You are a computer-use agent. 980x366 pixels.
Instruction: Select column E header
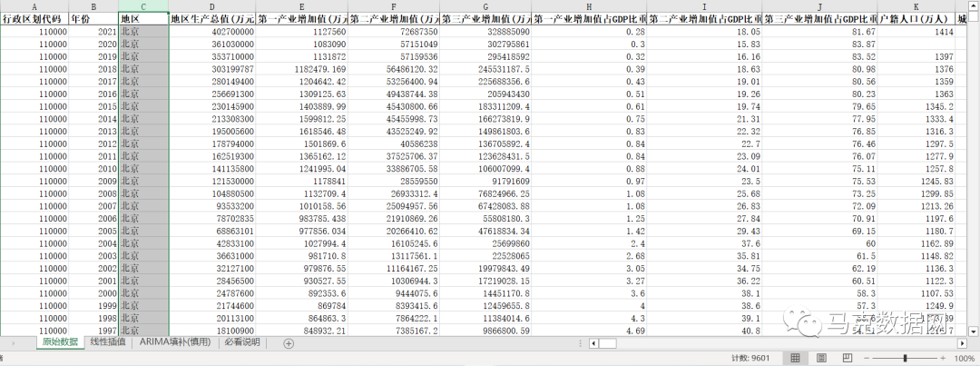pos(302,6)
